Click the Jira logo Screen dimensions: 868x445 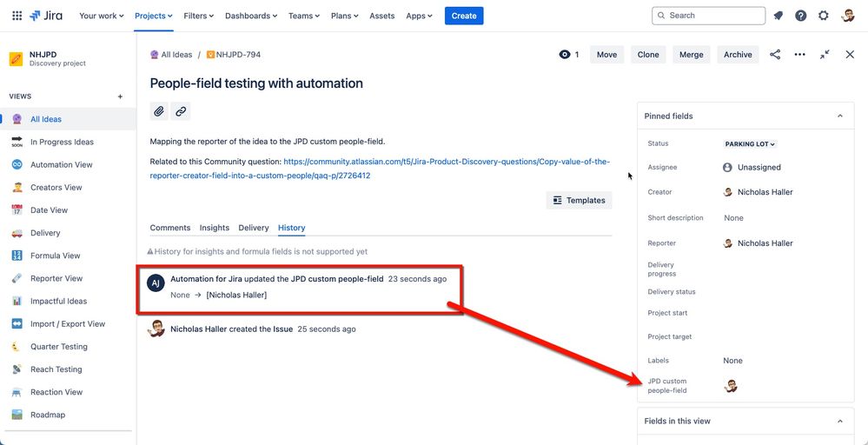click(46, 16)
